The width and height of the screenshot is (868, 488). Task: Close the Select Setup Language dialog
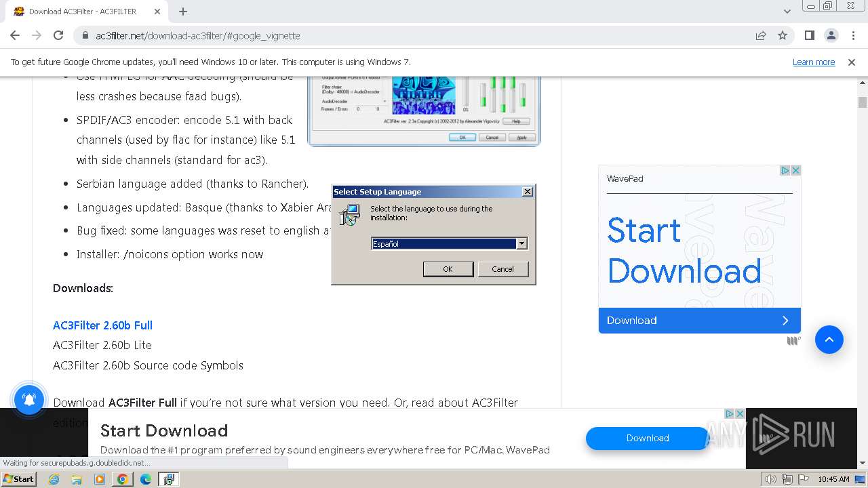tap(528, 192)
